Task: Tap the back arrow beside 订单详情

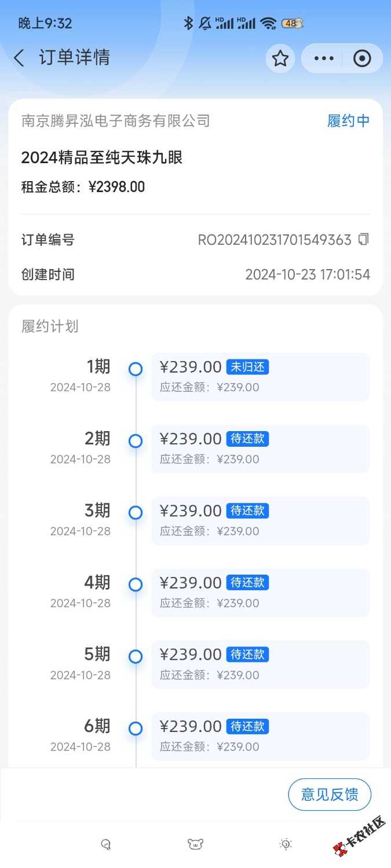Action: (19, 58)
